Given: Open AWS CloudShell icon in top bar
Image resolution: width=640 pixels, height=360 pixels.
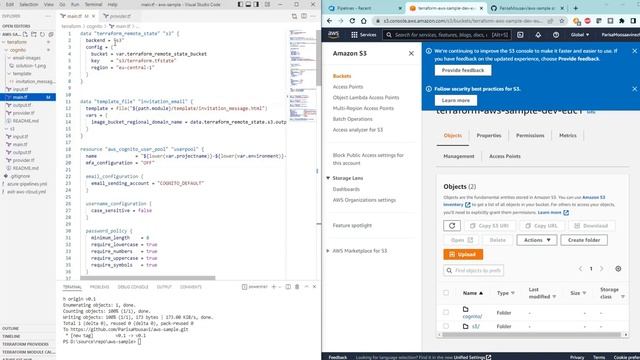Looking at the screenshot, I should coord(520,35).
